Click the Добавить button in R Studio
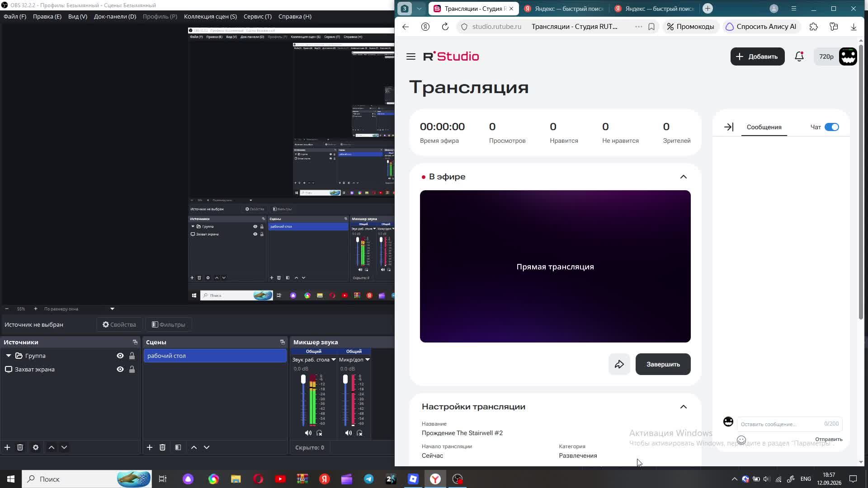The image size is (868, 488). pos(758,56)
